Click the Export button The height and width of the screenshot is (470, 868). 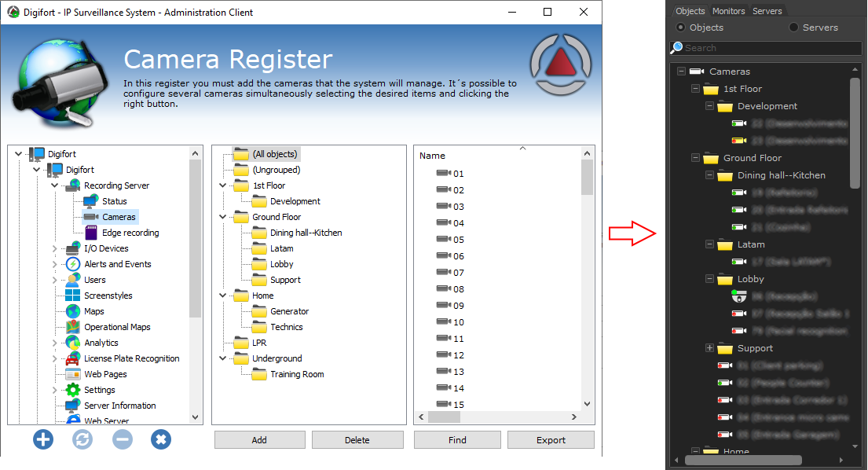coord(551,440)
